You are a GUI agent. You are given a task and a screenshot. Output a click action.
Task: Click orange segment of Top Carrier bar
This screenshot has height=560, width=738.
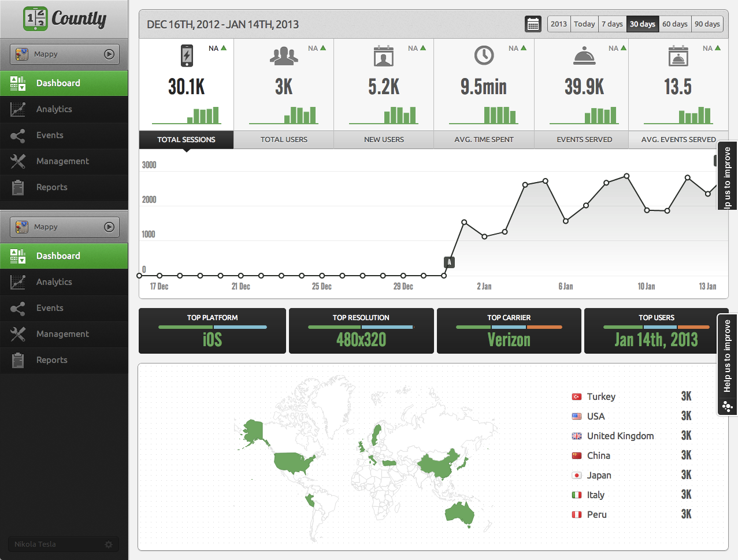tap(544, 327)
